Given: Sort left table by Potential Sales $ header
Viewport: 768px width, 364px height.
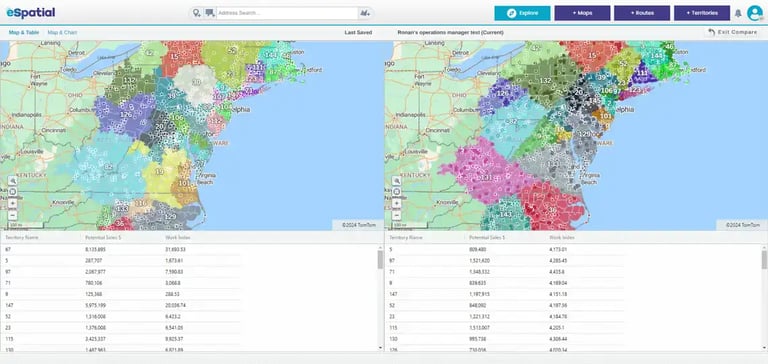Looking at the screenshot, I should click(x=103, y=237).
